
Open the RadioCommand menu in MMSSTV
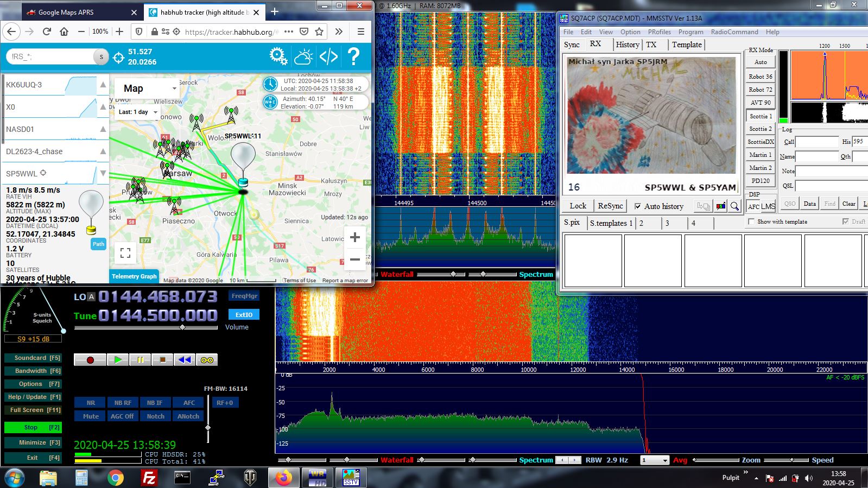734,32
